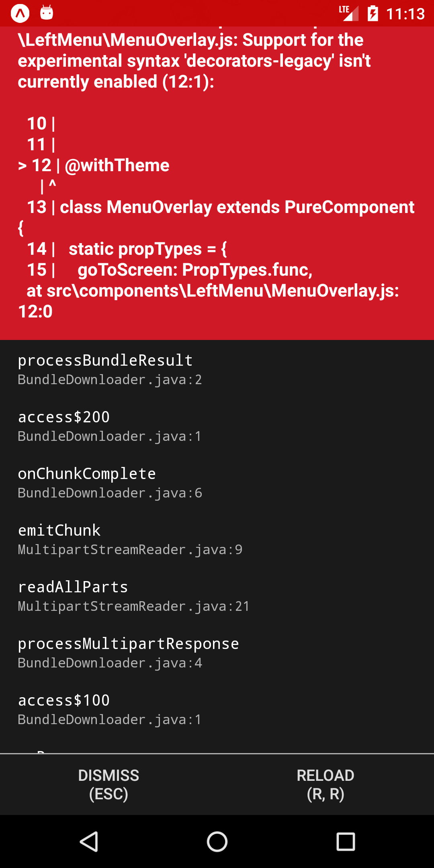Select the access$200 stack frame
The width and height of the screenshot is (434, 868).
tap(217, 426)
